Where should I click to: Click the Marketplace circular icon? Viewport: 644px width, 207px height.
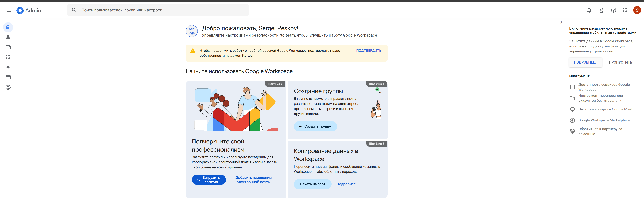point(572,120)
